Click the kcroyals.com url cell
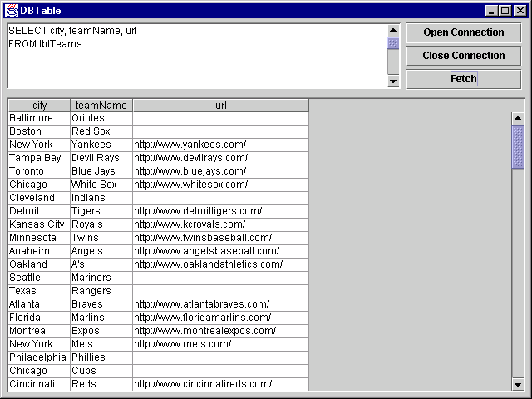This screenshot has height=399, width=532. pyautogui.click(x=221, y=224)
